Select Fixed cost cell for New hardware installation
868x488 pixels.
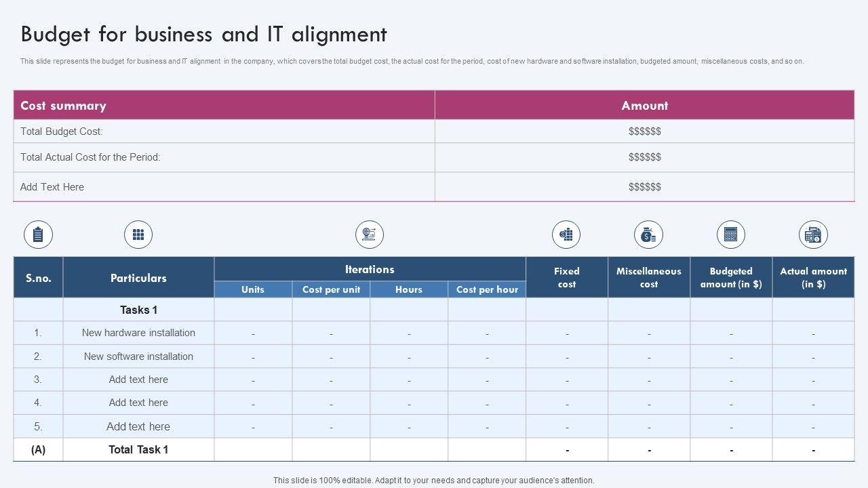point(566,333)
